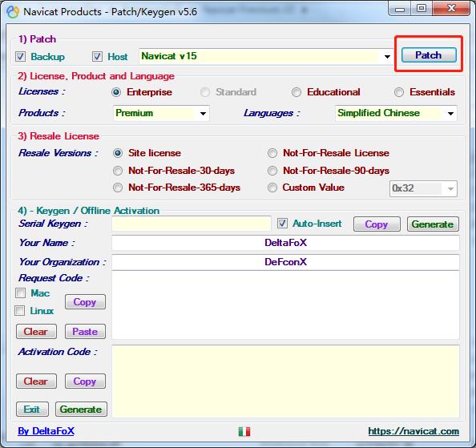The image size is (476, 448).
Task: Choose Not-For-Resale-30-days option
Action: [118, 171]
